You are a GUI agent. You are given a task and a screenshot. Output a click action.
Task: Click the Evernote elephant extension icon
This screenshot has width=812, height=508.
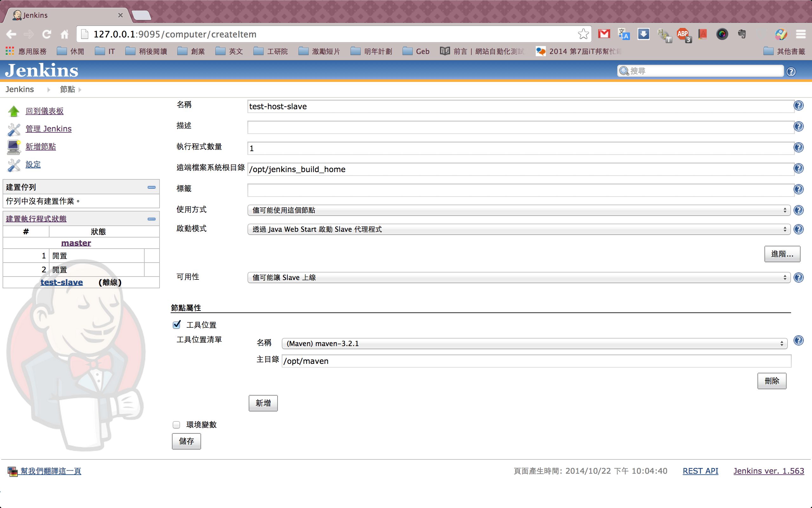(742, 34)
